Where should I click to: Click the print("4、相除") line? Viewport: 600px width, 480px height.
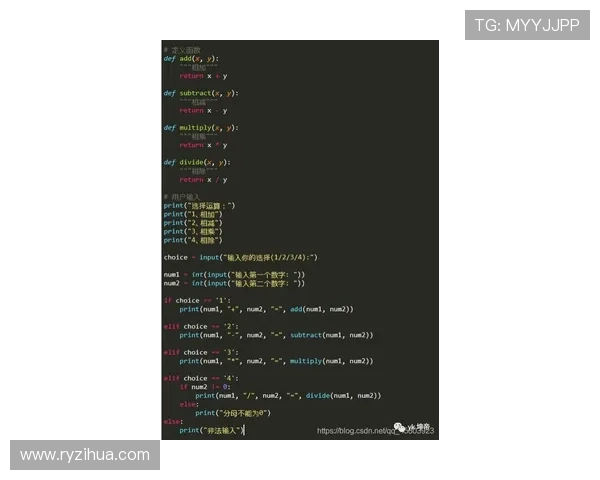[193, 240]
